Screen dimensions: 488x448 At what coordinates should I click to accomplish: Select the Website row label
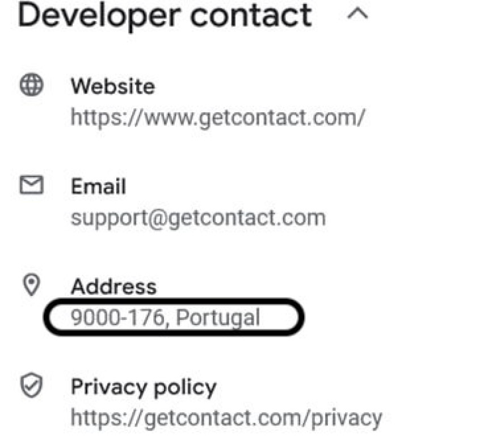[112, 87]
